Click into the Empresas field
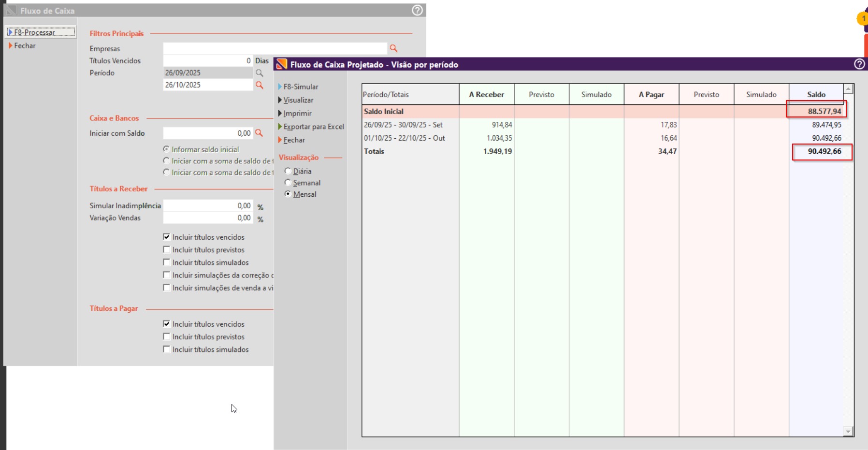Image resolution: width=868 pixels, height=450 pixels. click(x=275, y=48)
